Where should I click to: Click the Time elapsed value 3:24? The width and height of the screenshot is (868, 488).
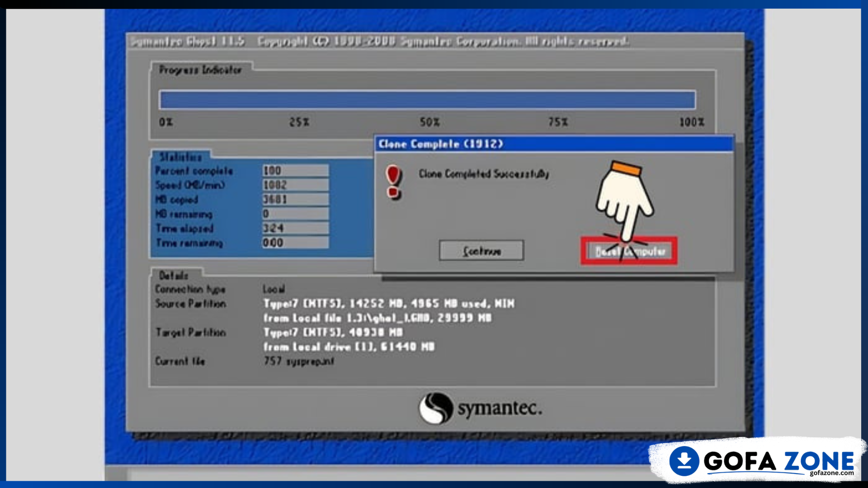[x=295, y=228]
